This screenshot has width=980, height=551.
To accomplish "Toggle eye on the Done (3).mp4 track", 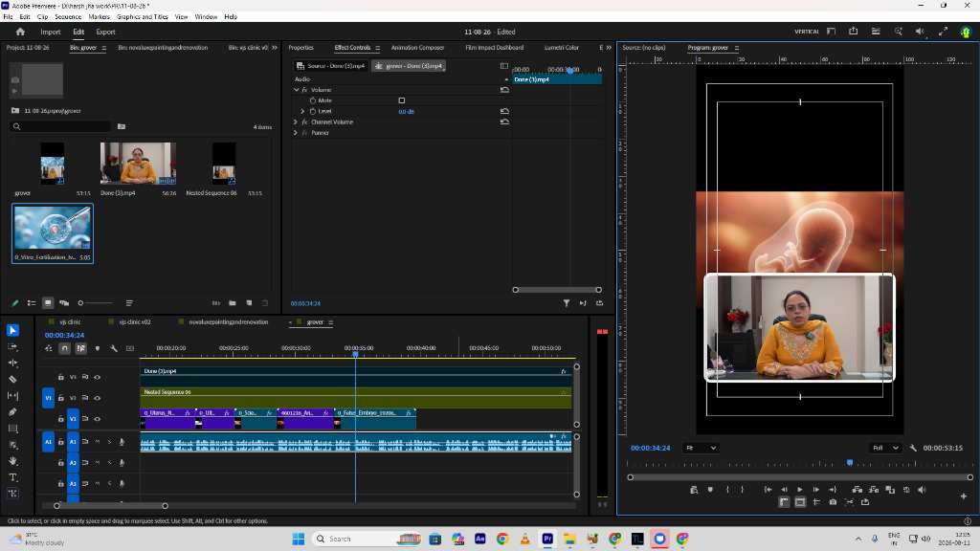I will click(98, 377).
